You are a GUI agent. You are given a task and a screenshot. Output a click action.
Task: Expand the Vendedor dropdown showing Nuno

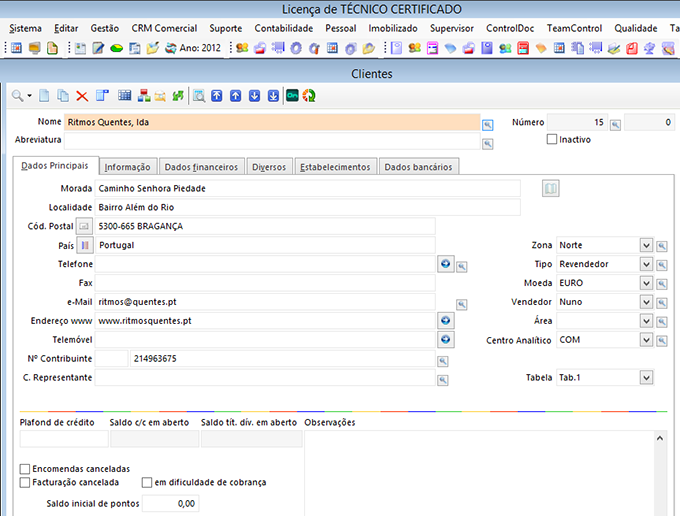[x=646, y=302]
